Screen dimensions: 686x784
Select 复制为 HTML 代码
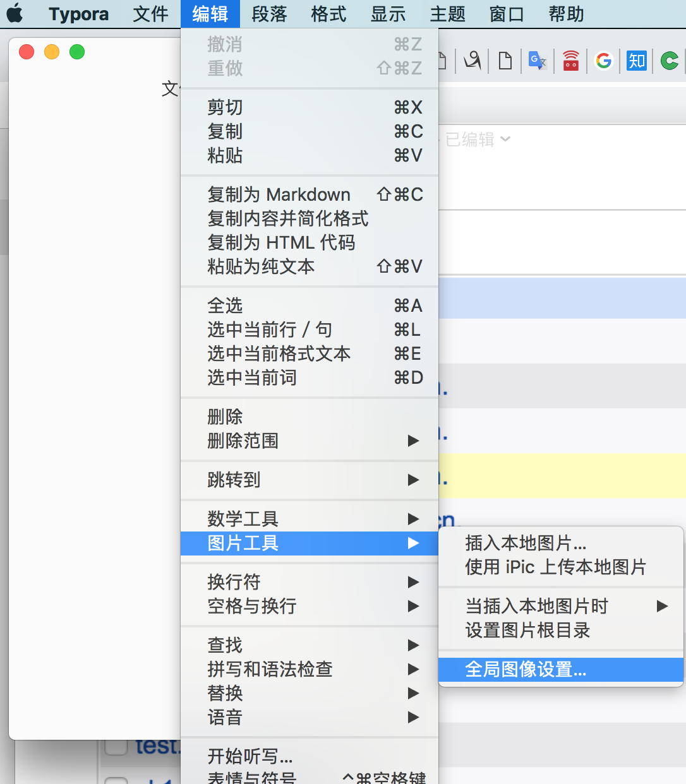[x=310, y=242]
